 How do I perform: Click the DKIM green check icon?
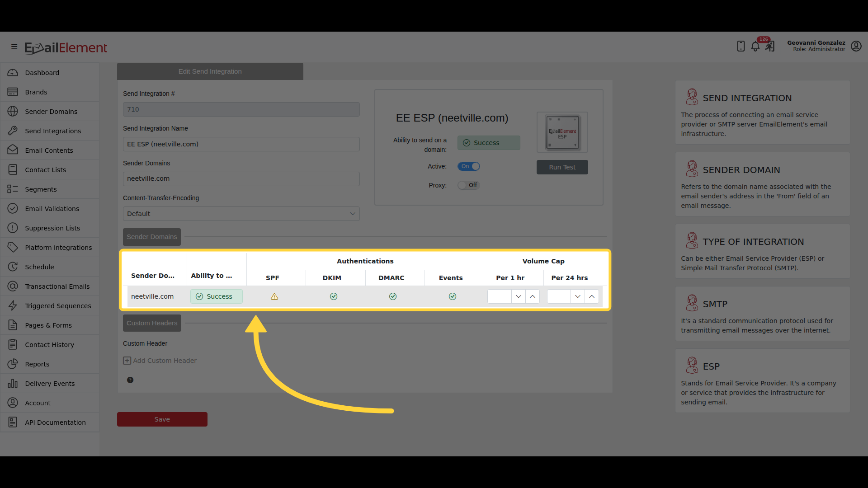click(334, 296)
